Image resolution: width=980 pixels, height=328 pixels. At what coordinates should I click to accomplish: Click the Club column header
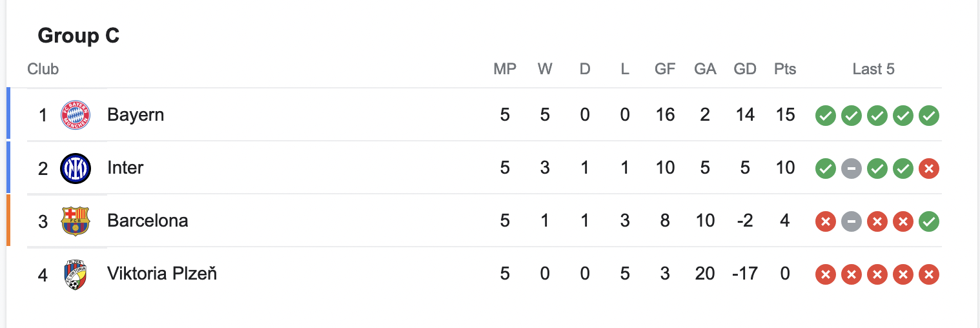pos(43,69)
